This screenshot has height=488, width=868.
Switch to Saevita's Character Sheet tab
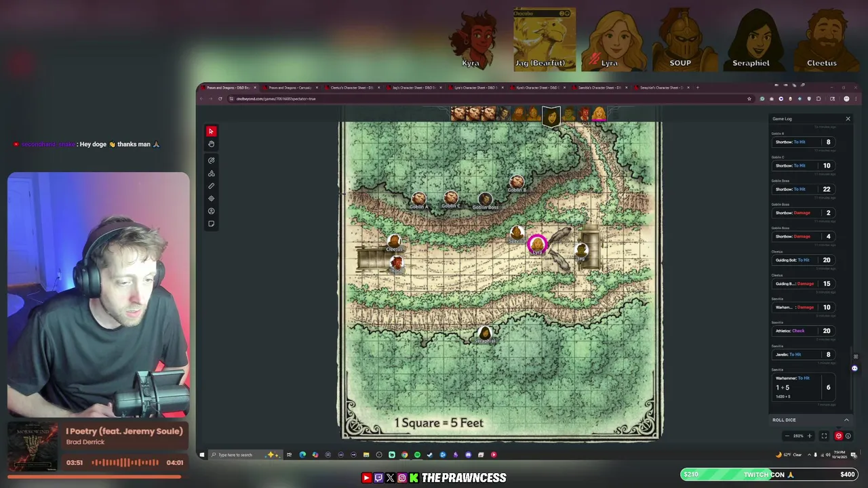(x=600, y=87)
